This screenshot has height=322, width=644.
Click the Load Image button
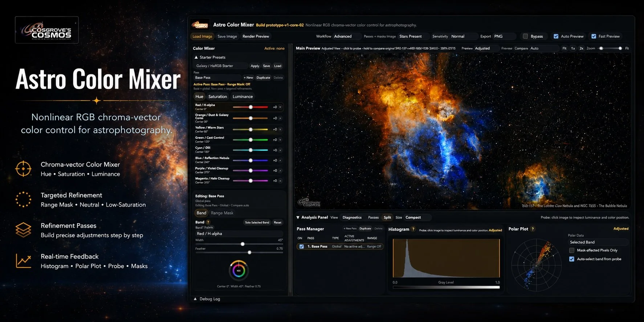pyautogui.click(x=202, y=36)
